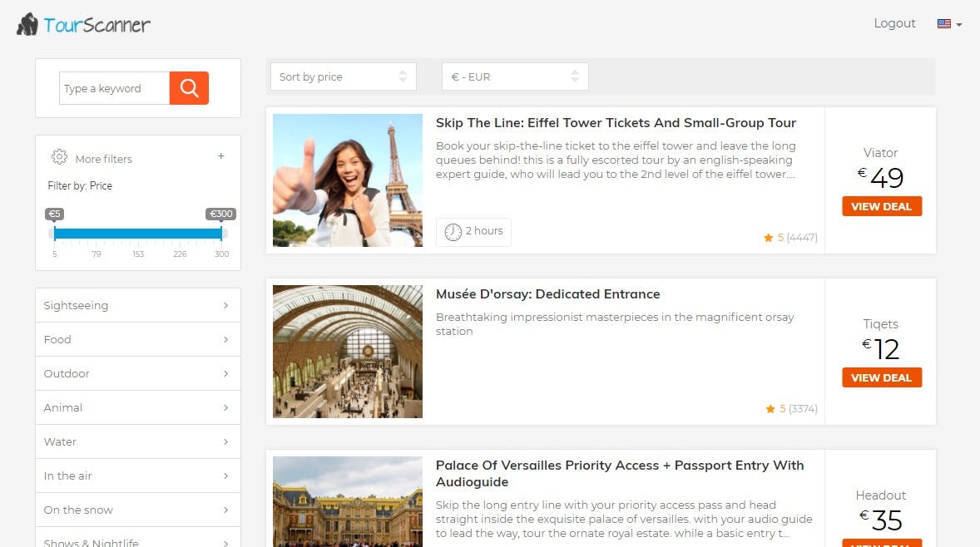Viewport: 980px width, 547px height.
Task: Click the Logout link
Action: tap(894, 24)
